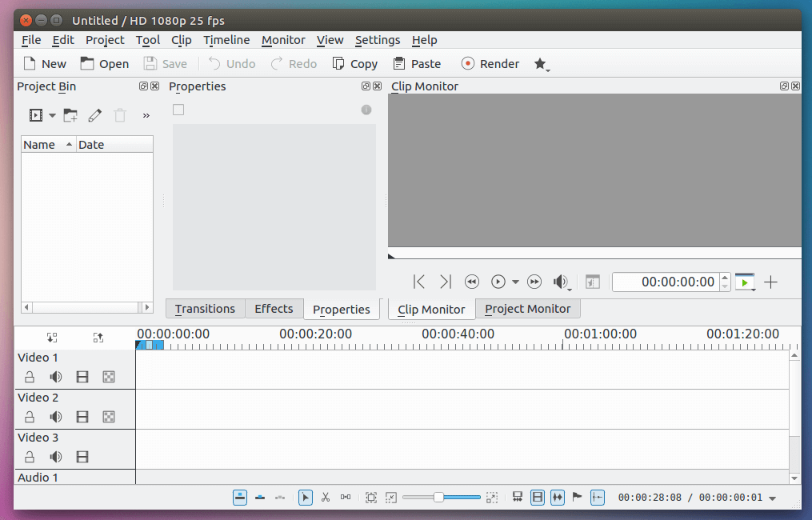This screenshot has height=520, width=812.
Task: Select the razor (scissors) tool
Action: coord(326,497)
